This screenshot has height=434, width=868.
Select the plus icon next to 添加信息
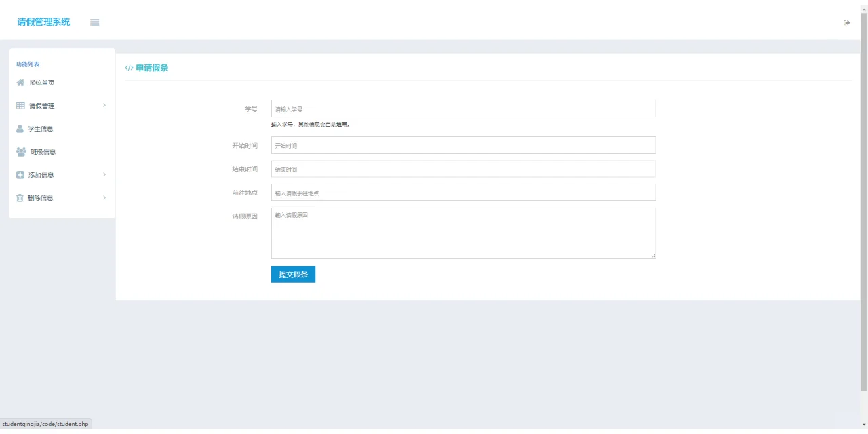click(x=20, y=174)
